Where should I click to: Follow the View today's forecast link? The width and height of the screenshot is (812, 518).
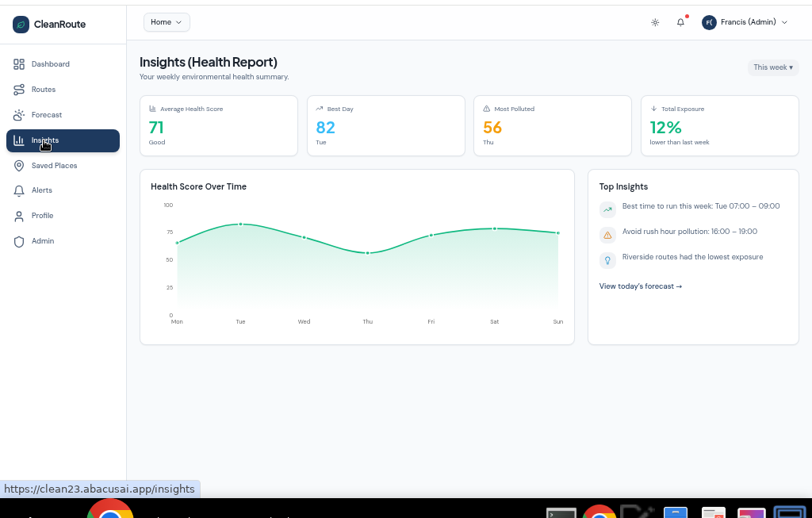click(641, 286)
